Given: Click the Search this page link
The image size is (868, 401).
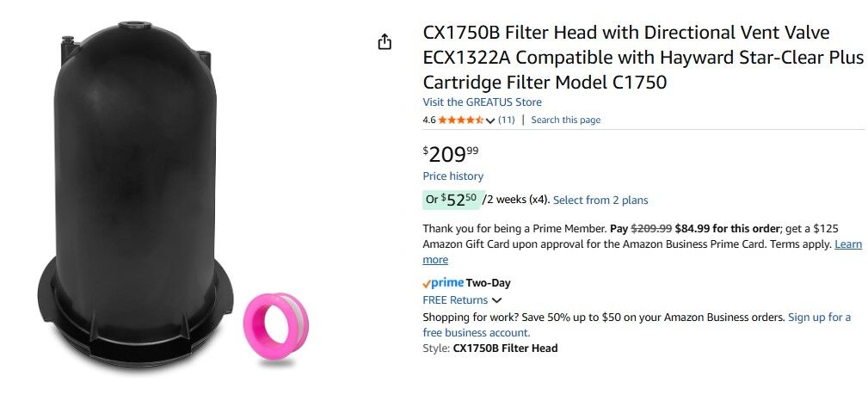Looking at the screenshot, I should click(x=565, y=120).
